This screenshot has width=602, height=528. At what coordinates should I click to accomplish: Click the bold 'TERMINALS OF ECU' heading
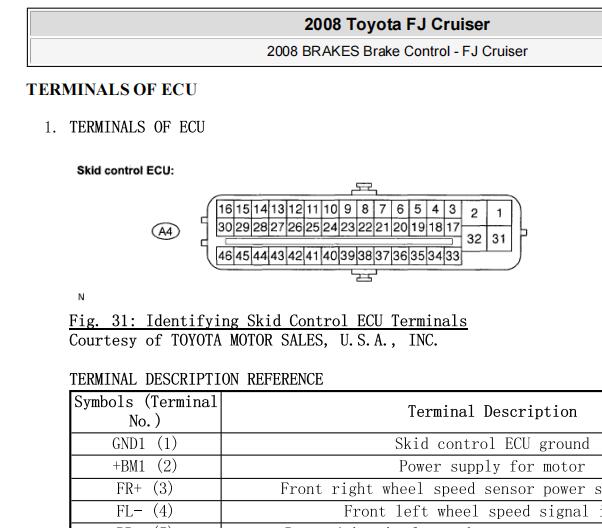pos(111,89)
